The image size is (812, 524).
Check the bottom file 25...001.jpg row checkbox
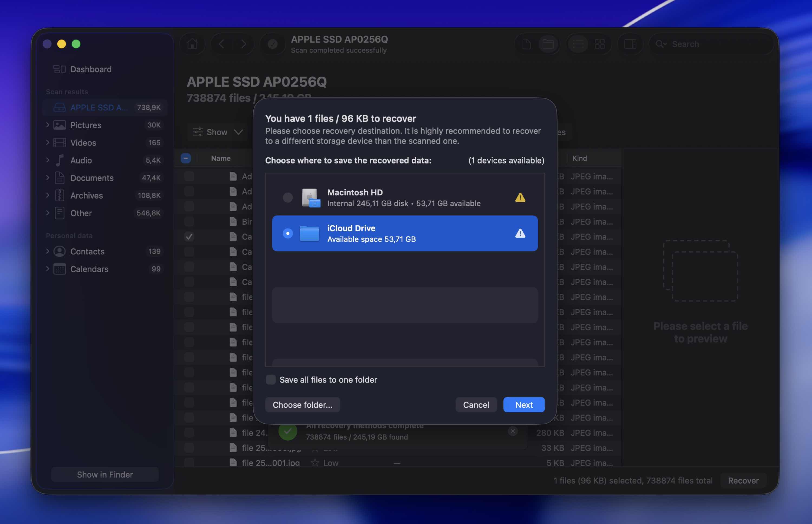(x=189, y=462)
